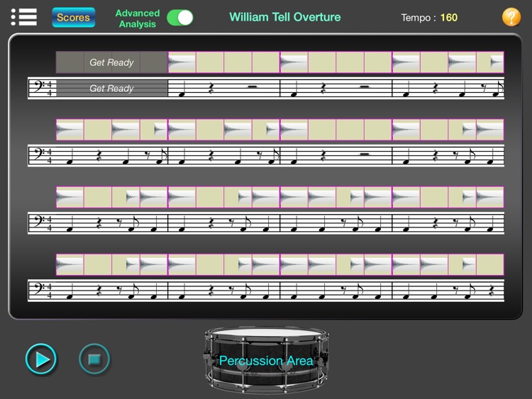532x399 pixels.
Task: Click the Get Ready waveform block
Action: 111,62
